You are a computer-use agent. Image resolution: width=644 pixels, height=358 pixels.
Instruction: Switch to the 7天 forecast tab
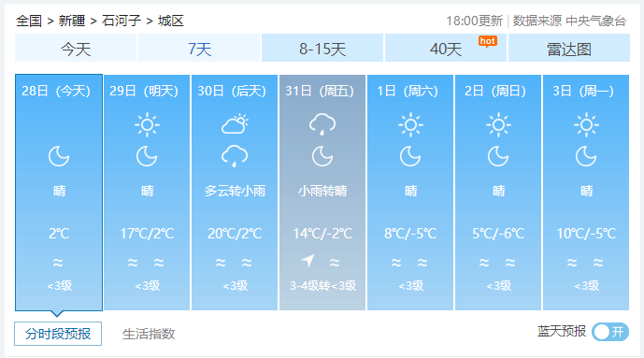(199, 48)
